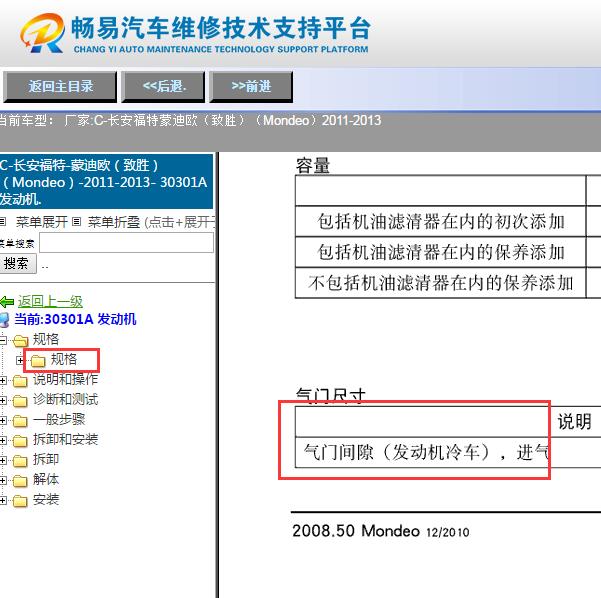Expand the 拆卸 tree node
601x598 pixels.
[x=3, y=461]
